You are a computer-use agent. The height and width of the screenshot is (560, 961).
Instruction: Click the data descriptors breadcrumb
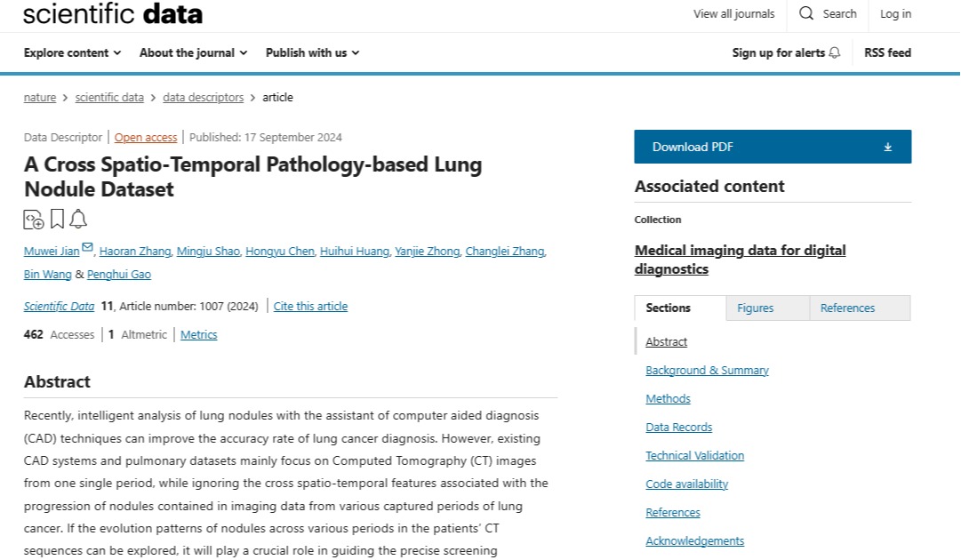click(203, 98)
